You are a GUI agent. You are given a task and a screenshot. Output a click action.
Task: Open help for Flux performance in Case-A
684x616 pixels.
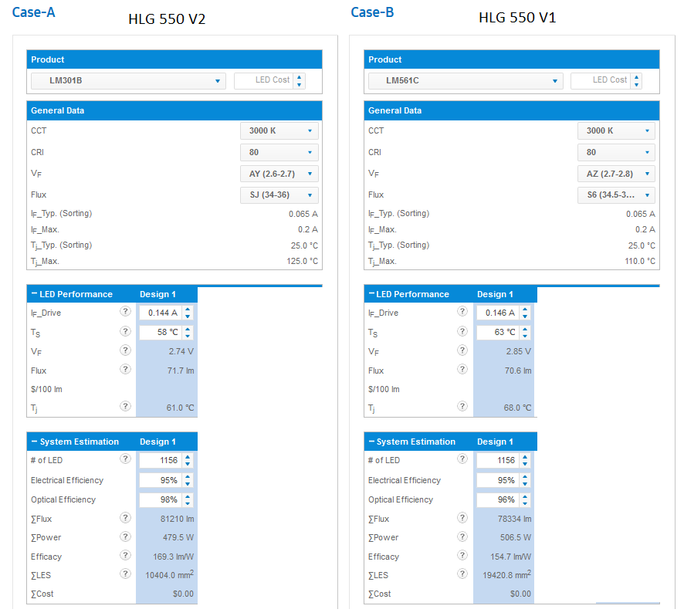pyautogui.click(x=125, y=370)
